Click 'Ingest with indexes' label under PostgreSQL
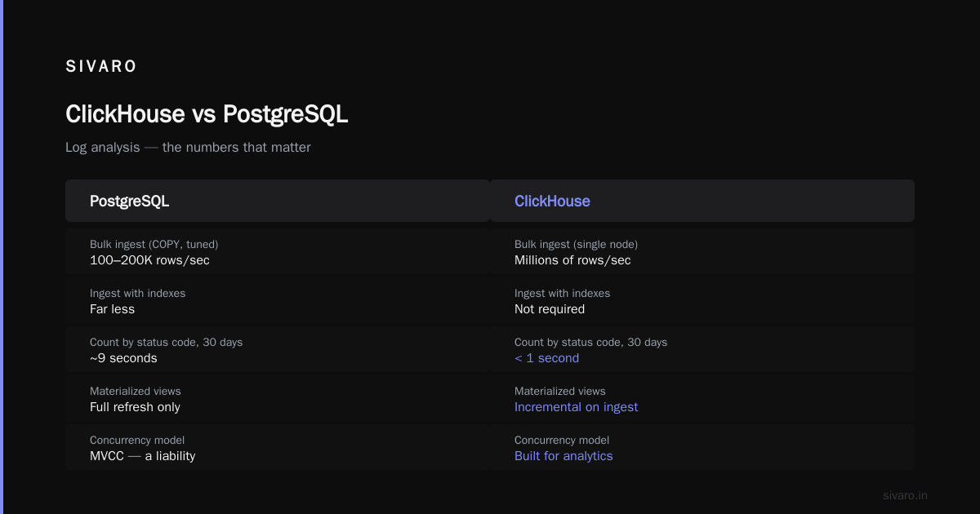The height and width of the screenshot is (514, 980). (137, 293)
